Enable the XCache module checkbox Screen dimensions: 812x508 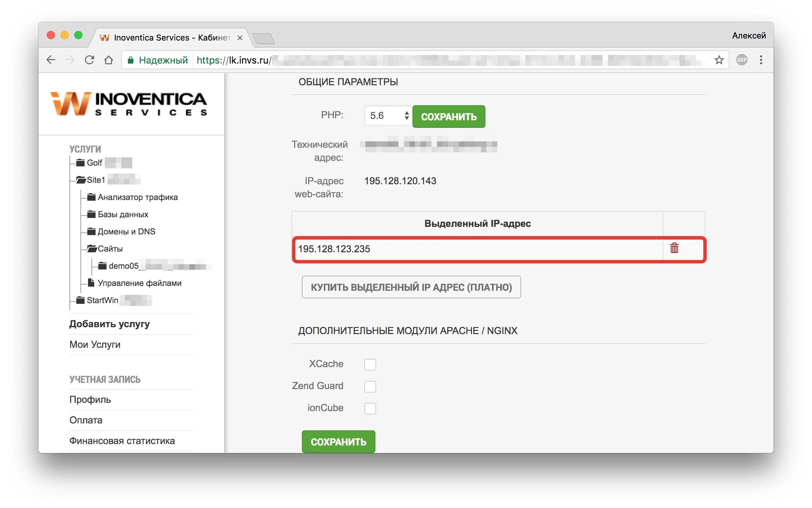click(370, 364)
